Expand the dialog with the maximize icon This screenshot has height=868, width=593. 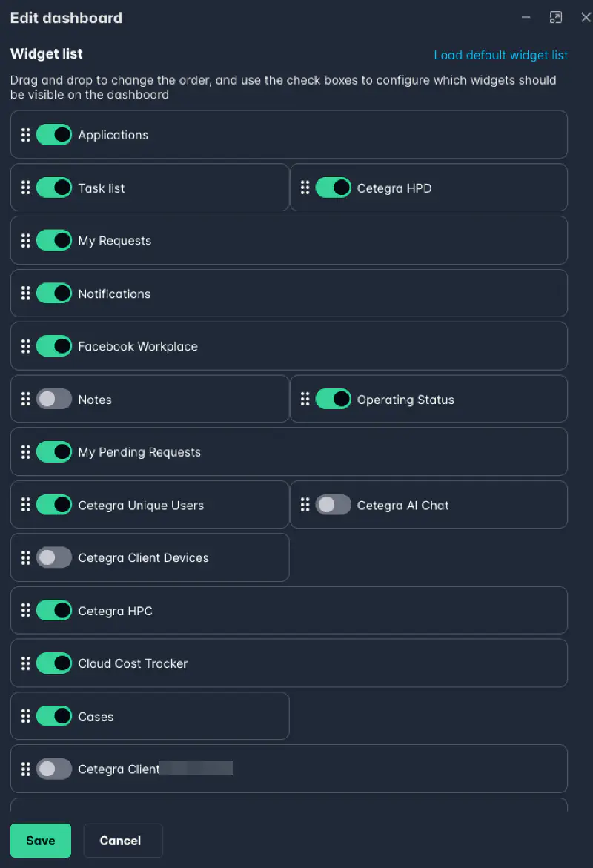556,17
